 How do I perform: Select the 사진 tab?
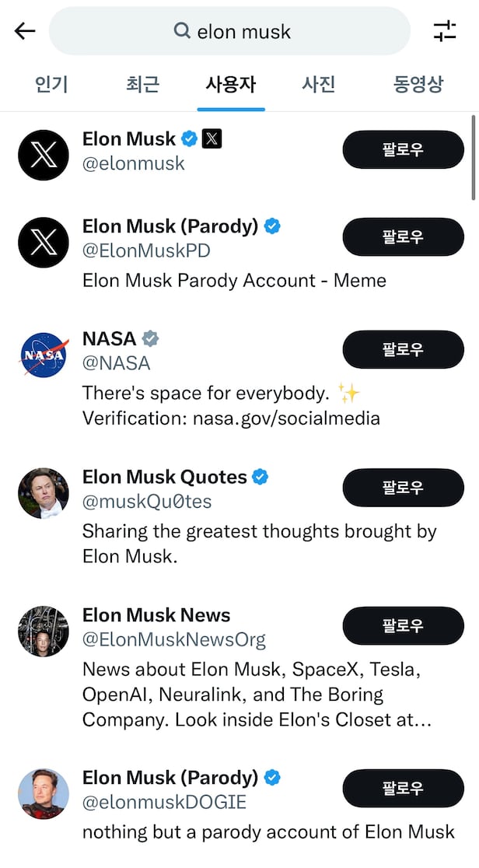pyautogui.click(x=318, y=84)
